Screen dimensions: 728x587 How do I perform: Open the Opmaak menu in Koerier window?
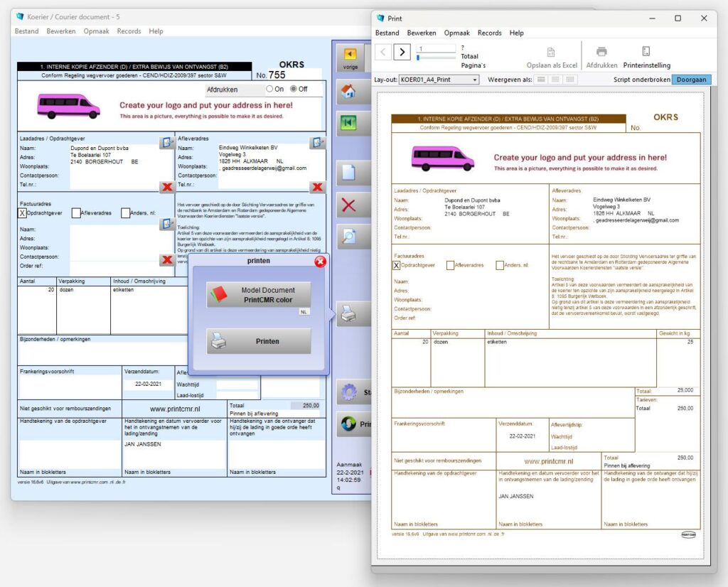96,31
